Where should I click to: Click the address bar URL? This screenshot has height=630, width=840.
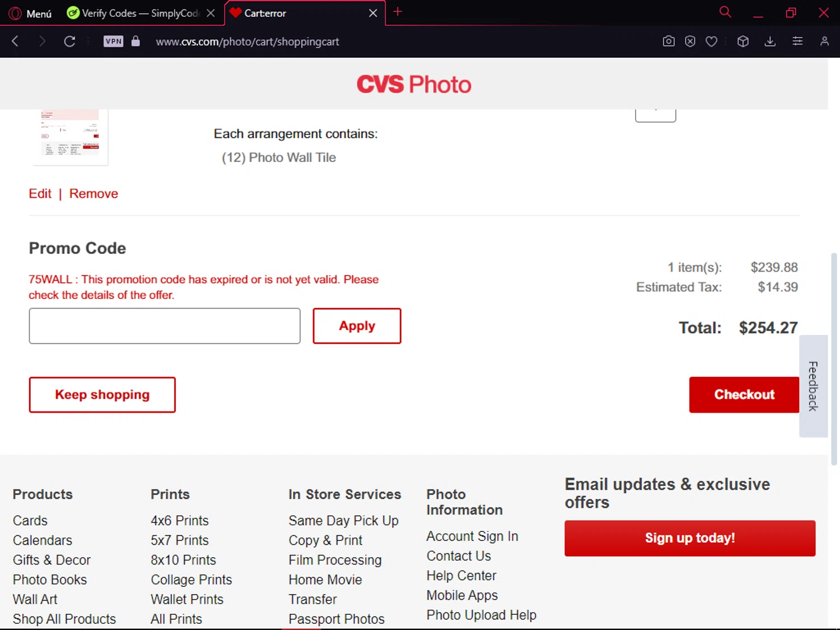pyautogui.click(x=247, y=41)
